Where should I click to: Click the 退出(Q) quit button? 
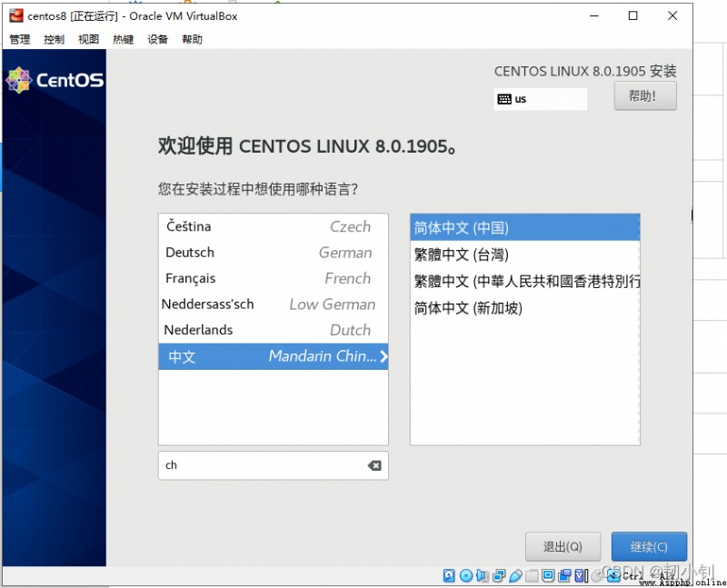[x=563, y=547]
